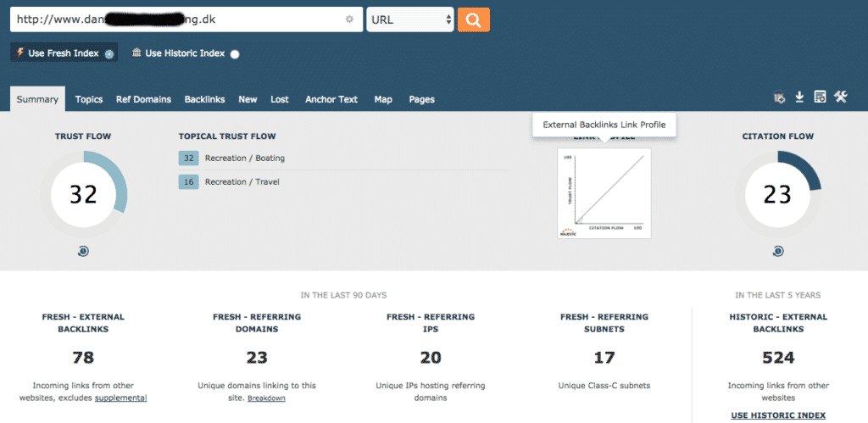Viewport: 868px width, 423px height.
Task: Click the Historic External Backlinks count 524
Action: tap(778, 357)
